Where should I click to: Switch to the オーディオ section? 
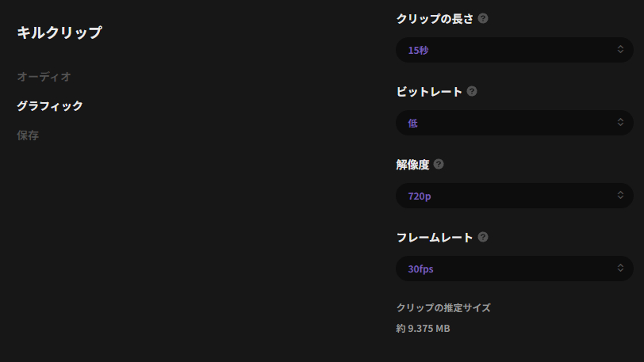[x=44, y=77]
